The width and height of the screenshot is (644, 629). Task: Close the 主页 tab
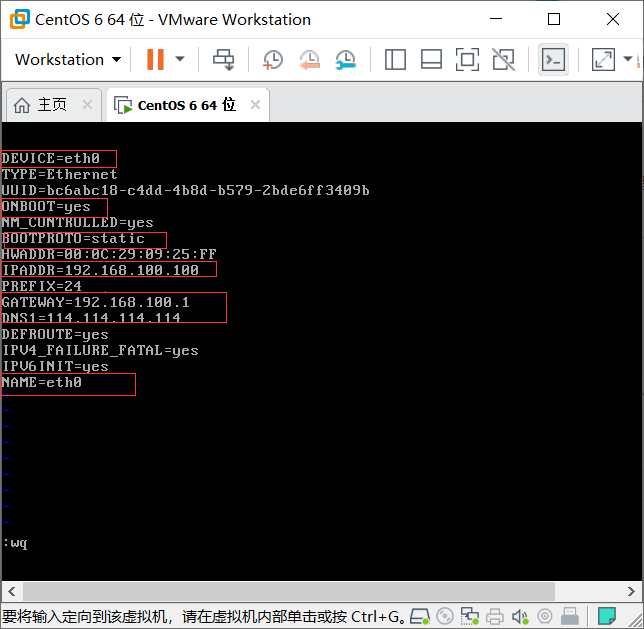pos(87,105)
